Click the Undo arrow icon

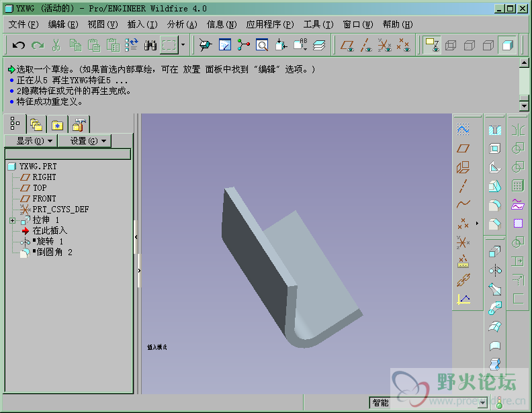click(x=18, y=45)
